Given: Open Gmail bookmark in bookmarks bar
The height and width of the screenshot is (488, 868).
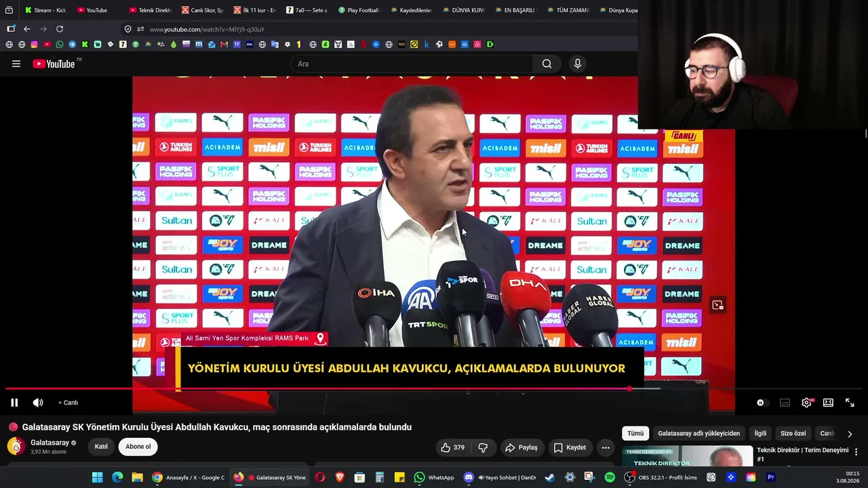Looking at the screenshot, I should pos(224,45).
